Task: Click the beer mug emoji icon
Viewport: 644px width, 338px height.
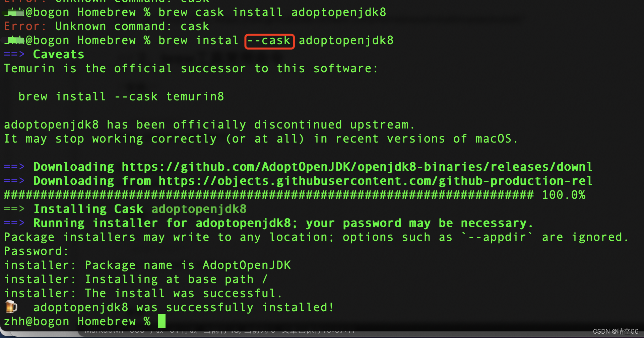Action: coord(11,307)
